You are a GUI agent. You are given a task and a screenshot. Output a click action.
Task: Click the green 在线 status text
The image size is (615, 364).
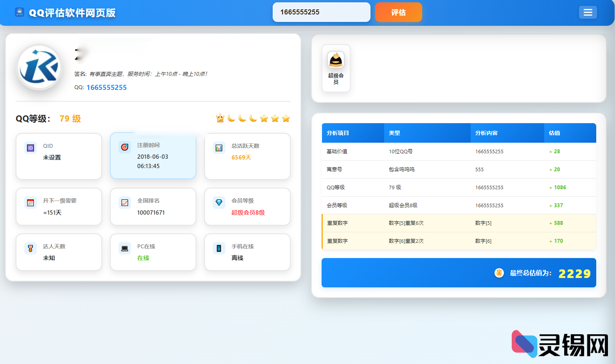tap(143, 258)
